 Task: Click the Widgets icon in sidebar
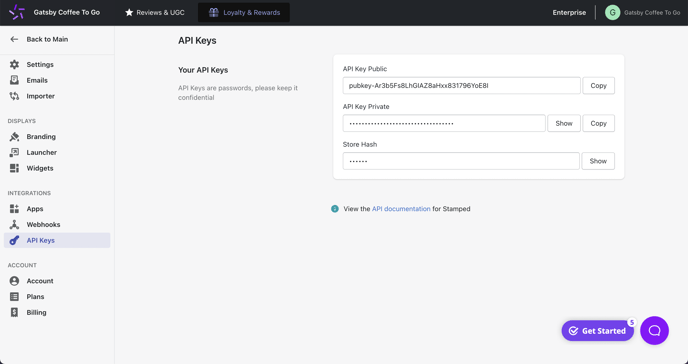[14, 168]
